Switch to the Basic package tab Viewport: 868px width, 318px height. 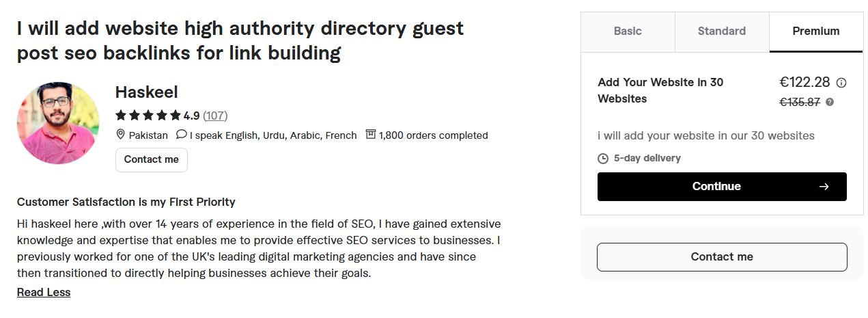(x=628, y=31)
